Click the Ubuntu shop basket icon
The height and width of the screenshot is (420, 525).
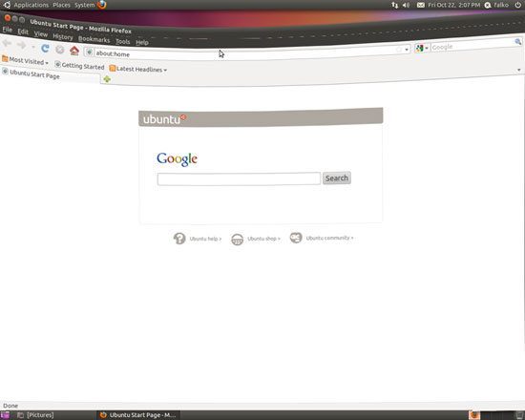coord(237,240)
